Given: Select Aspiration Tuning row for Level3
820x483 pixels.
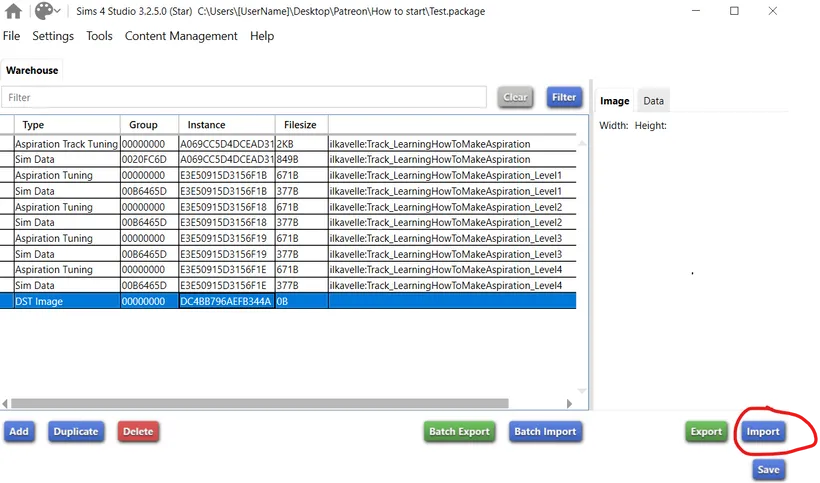Looking at the screenshot, I should click(x=288, y=238).
